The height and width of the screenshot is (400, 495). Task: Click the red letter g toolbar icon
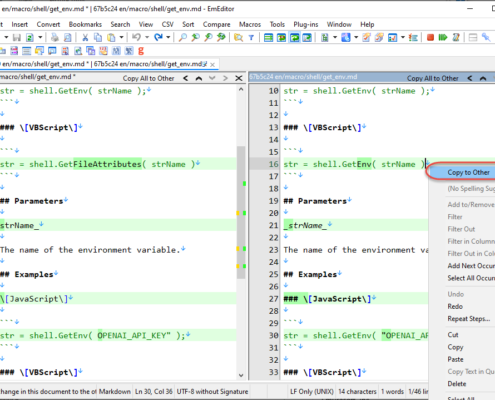click(x=141, y=51)
